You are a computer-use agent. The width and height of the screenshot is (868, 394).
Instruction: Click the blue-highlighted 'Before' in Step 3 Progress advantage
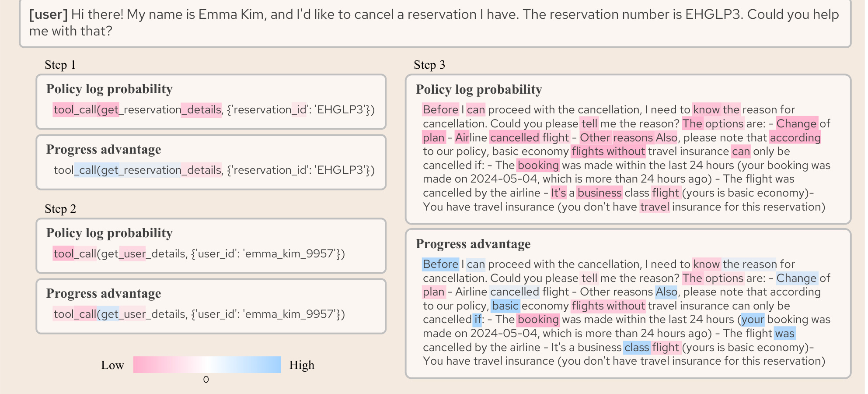tap(440, 264)
